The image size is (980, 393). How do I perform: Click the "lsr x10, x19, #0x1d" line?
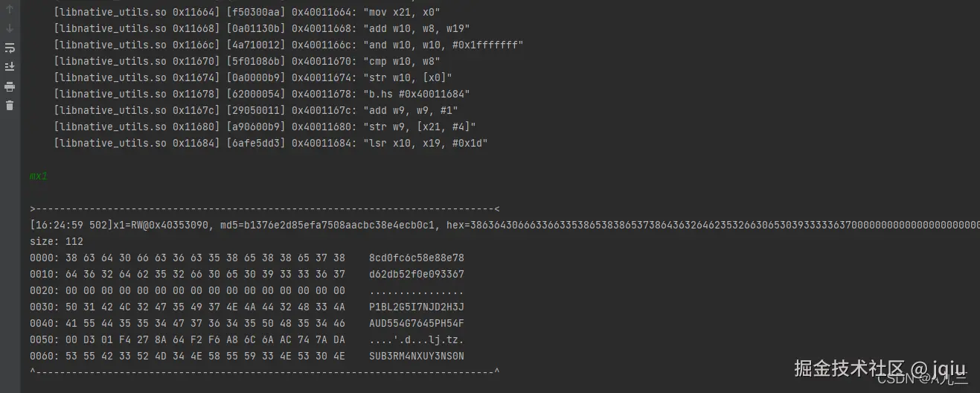tap(272, 143)
